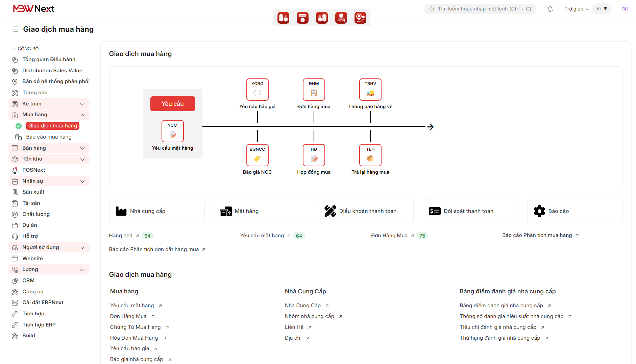
Task: Open the Vi language dropdown
Action: click(x=602, y=9)
